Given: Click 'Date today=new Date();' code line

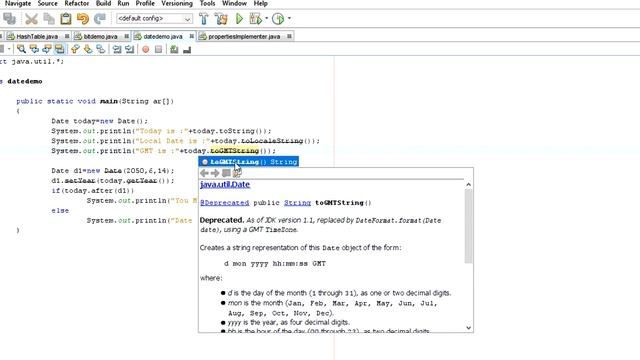Looking at the screenshot, I should pos(100,121).
